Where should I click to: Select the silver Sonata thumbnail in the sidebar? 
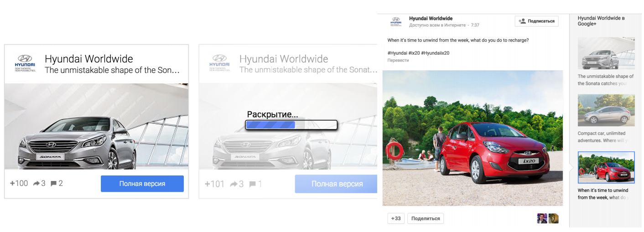(606, 53)
